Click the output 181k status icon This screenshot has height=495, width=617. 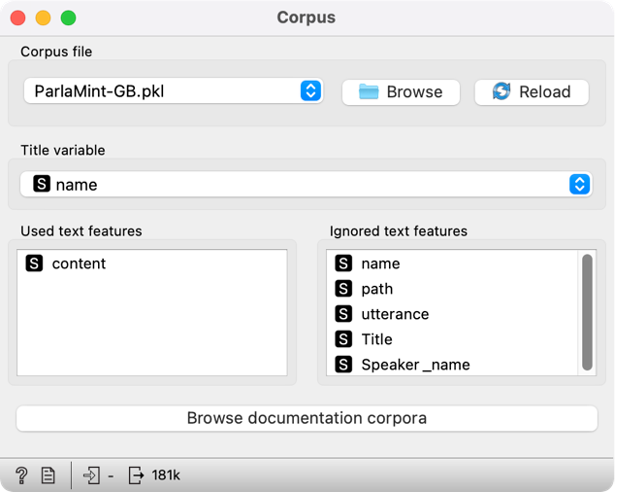pos(137,475)
